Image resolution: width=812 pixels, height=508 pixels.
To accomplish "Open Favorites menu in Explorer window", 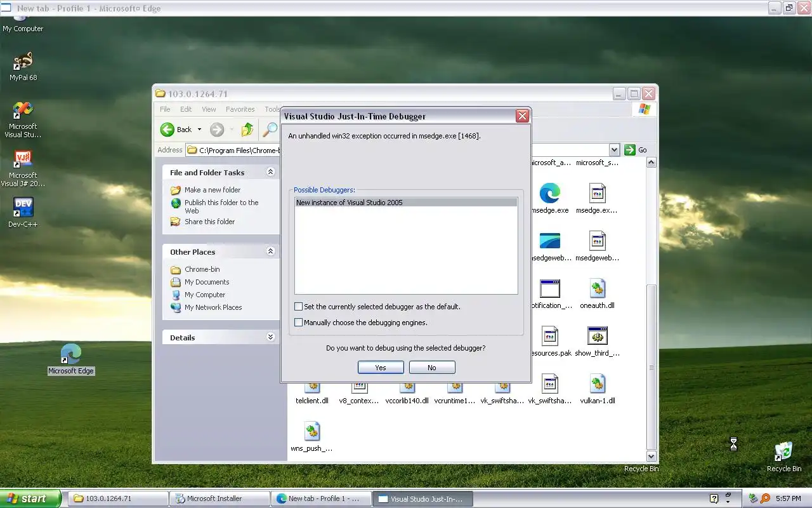I will [x=240, y=109].
